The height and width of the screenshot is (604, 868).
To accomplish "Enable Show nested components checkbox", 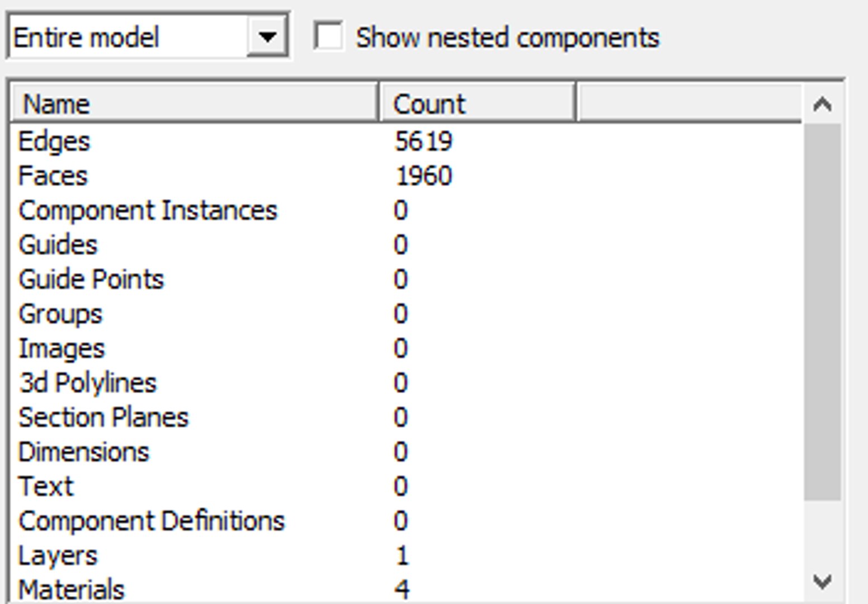I will click(328, 37).
